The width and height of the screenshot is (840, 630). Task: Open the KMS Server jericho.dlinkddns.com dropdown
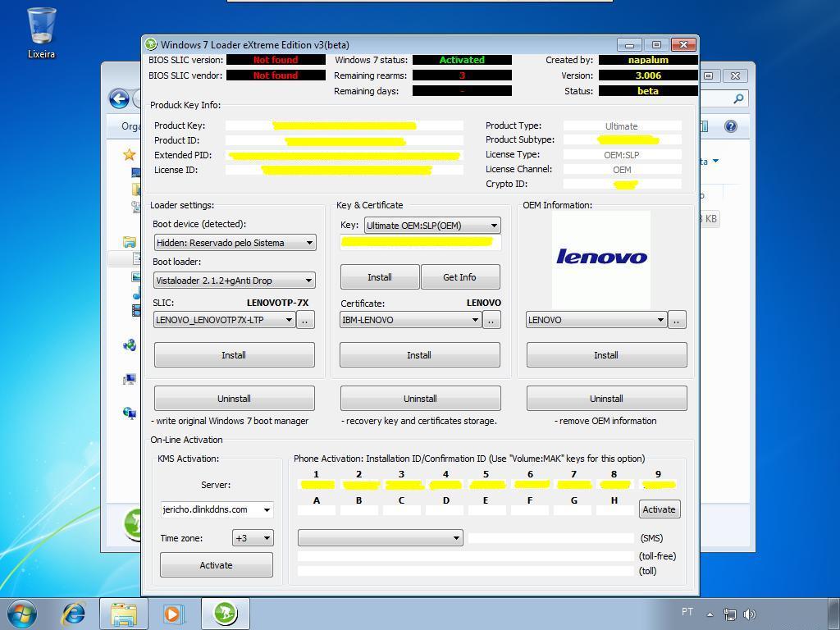(217, 509)
